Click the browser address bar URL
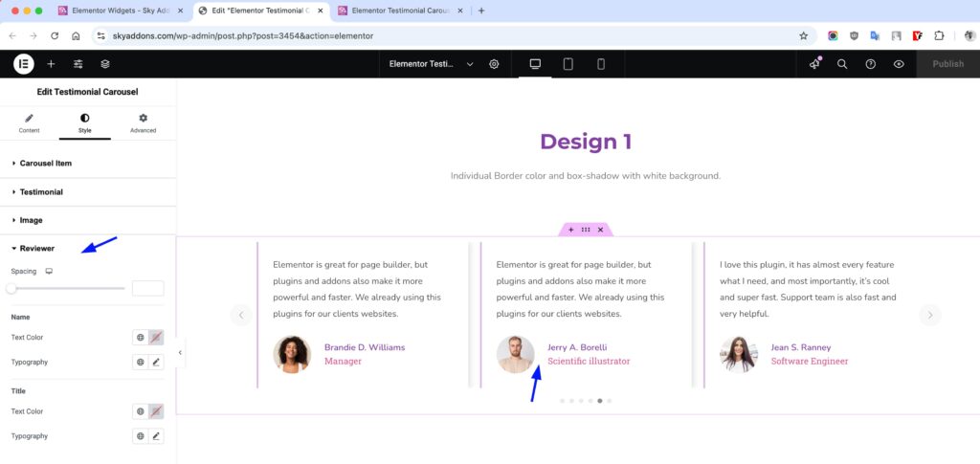This screenshot has width=980, height=464. click(243, 36)
